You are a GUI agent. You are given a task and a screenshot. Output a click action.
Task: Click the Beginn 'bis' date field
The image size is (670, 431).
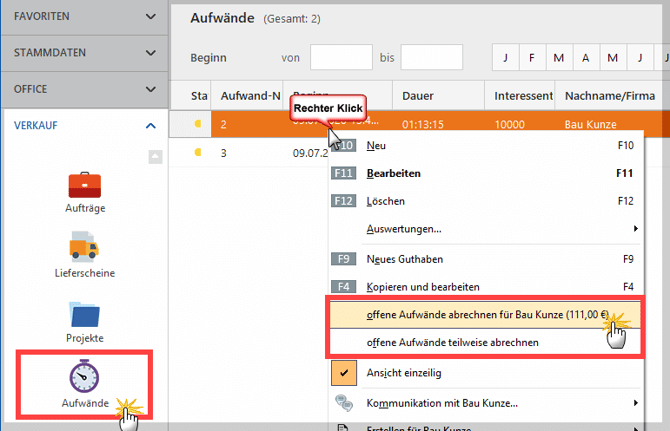pyautogui.click(x=431, y=58)
